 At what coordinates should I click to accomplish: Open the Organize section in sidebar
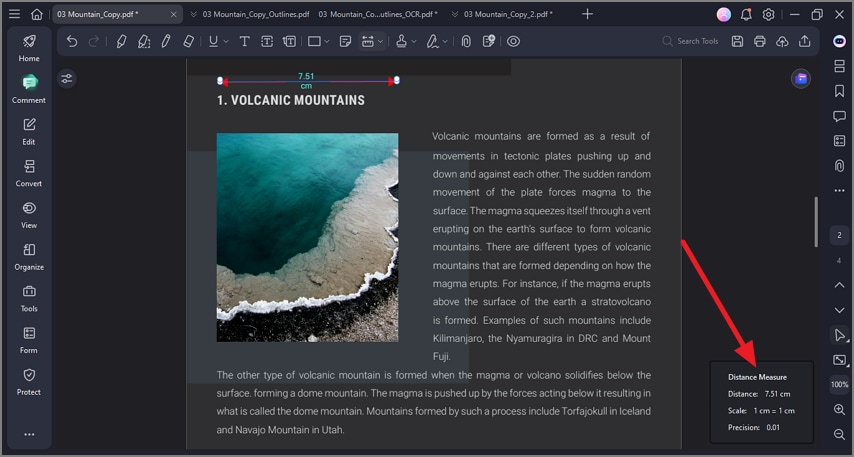click(x=29, y=257)
